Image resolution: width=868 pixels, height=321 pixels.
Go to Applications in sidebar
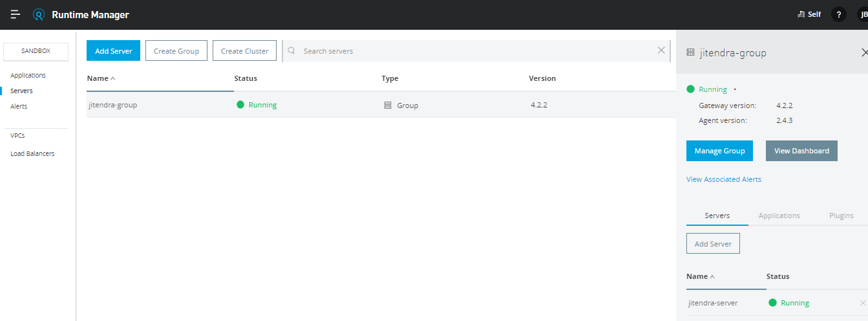point(28,76)
